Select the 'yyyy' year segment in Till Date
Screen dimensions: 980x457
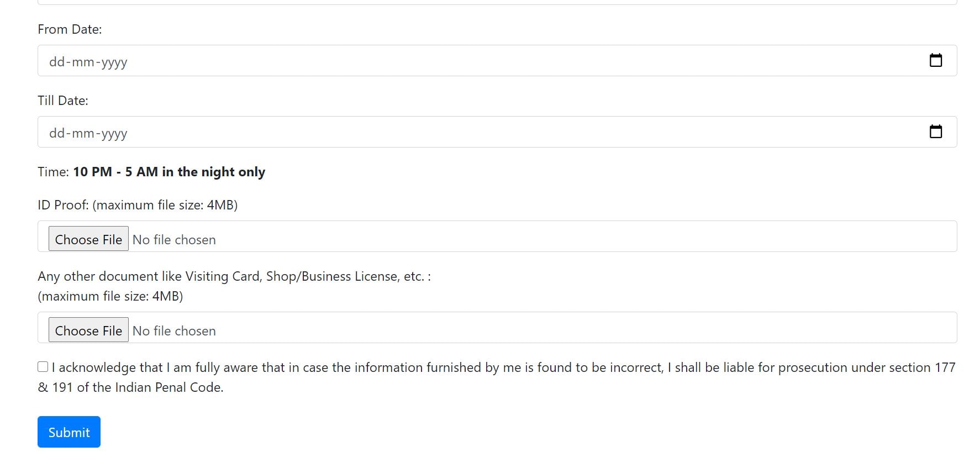114,133
